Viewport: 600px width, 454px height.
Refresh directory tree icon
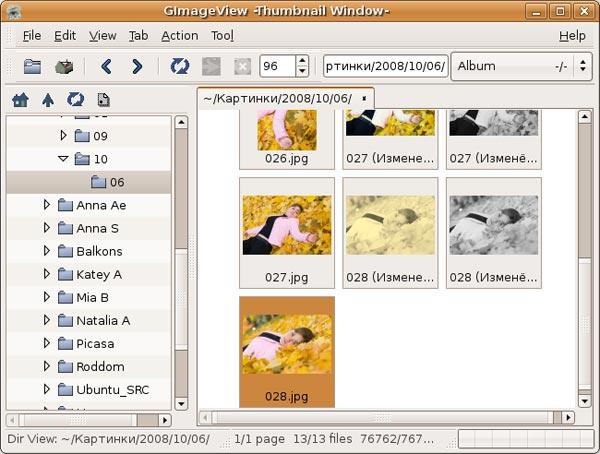click(x=75, y=100)
